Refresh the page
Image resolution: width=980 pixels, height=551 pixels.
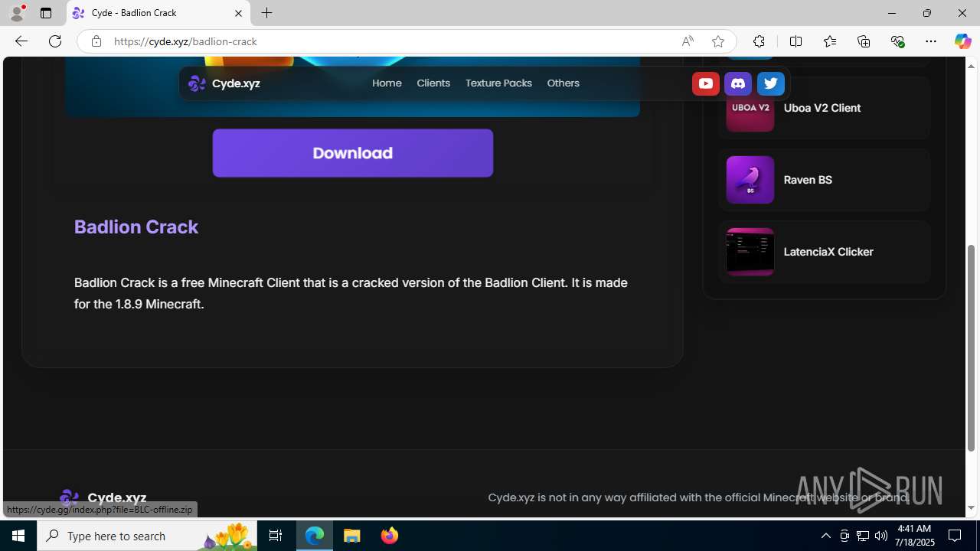(x=55, y=41)
